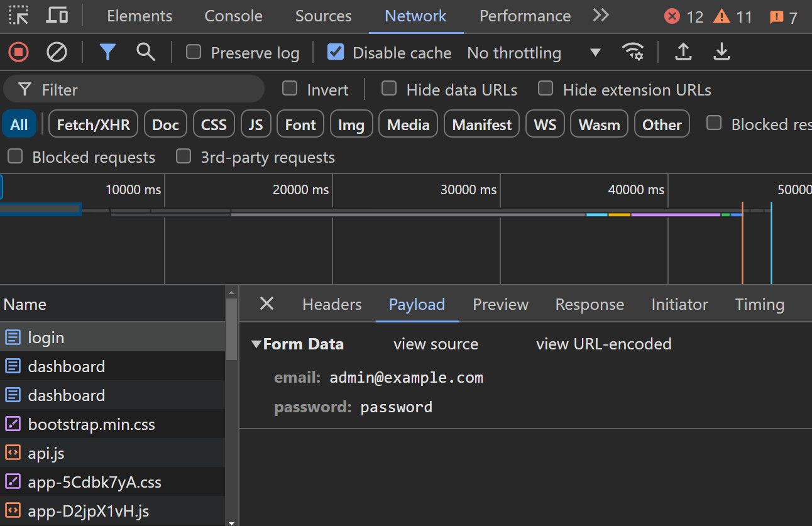Click the request list scrollbar up arrow
812x526 pixels.
tap(231, 292)
